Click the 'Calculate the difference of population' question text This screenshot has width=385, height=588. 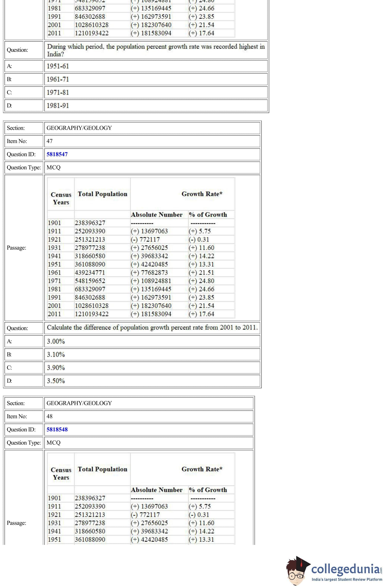pos(152,327)
